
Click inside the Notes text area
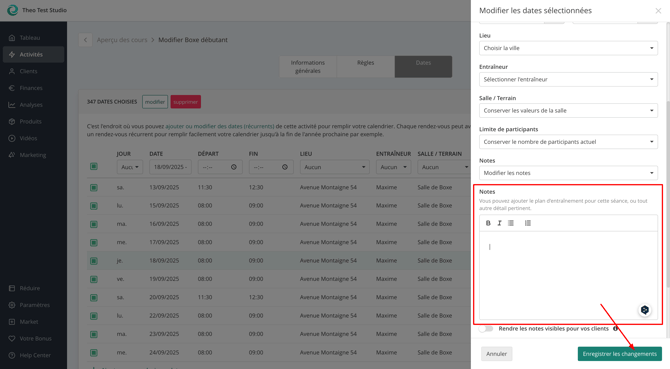[568, 275]
